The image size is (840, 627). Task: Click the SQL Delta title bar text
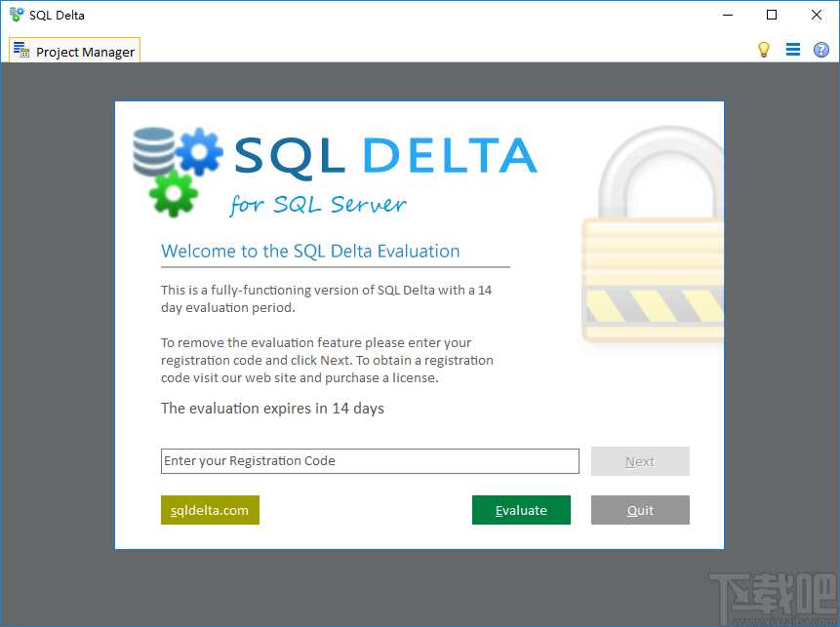click(x=56, y=14)
